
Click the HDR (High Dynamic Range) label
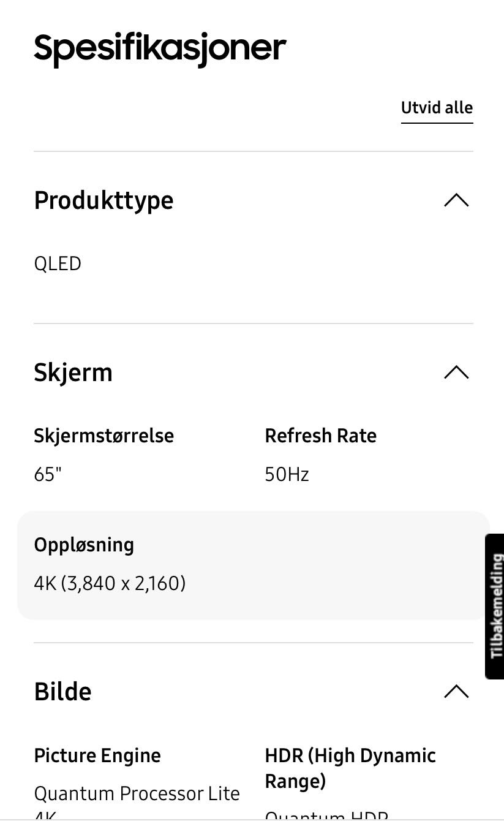(350, 768)
